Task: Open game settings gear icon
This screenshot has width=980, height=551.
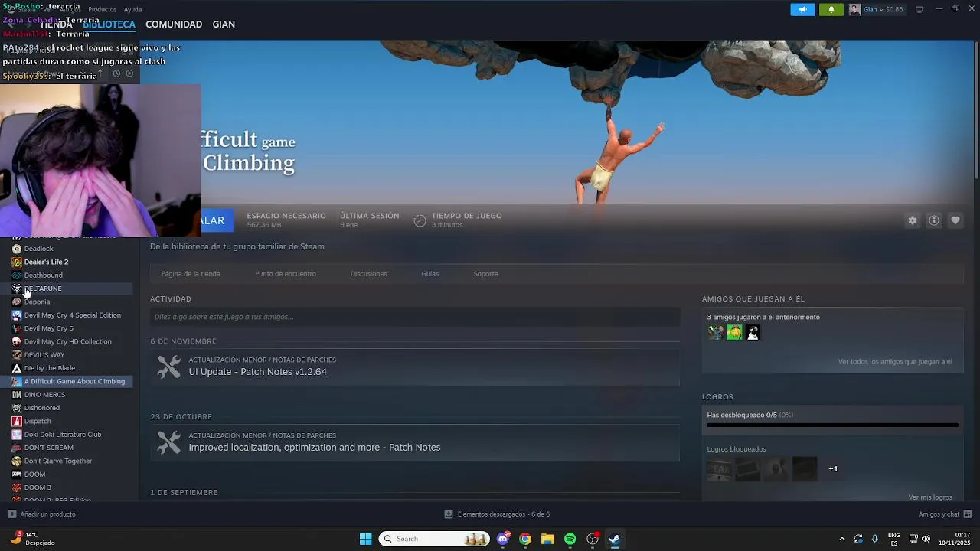Action: click(913, 220)
